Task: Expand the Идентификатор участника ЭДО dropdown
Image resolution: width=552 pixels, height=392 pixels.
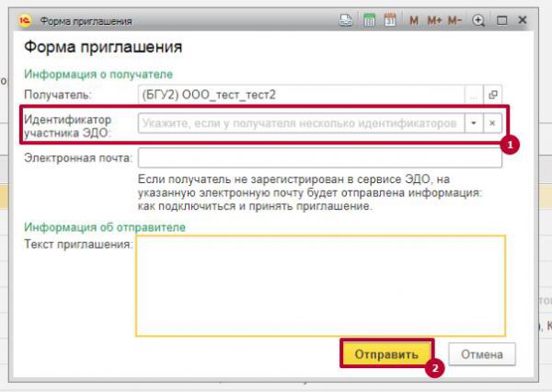Action: tap(473, 122)
